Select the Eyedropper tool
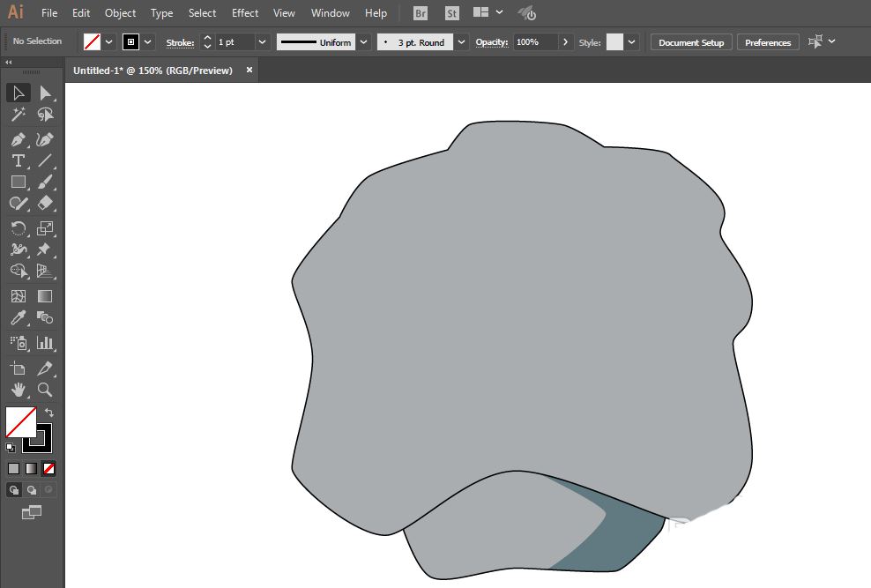 18,318
